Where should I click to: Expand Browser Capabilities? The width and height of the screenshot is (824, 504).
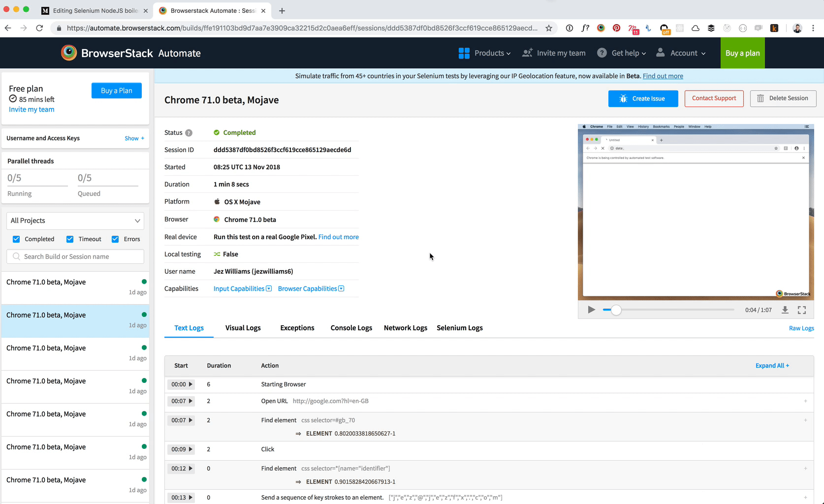pyautogui.click(x=311, y=289)
